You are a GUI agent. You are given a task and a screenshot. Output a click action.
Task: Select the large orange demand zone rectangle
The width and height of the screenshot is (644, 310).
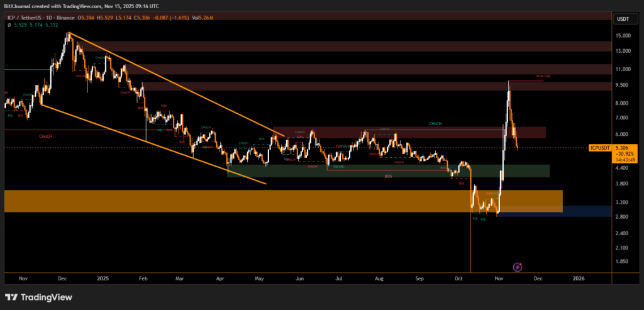[283, 201]
